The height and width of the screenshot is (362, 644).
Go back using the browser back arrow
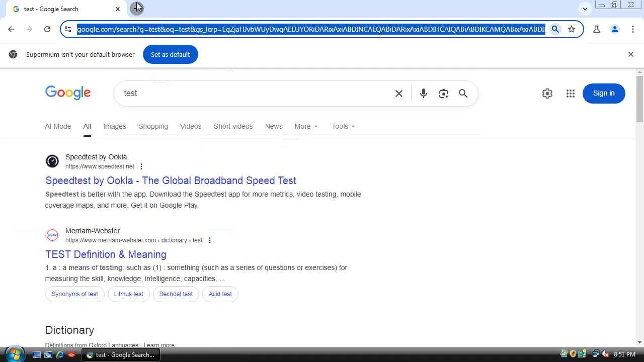[11, 29]
